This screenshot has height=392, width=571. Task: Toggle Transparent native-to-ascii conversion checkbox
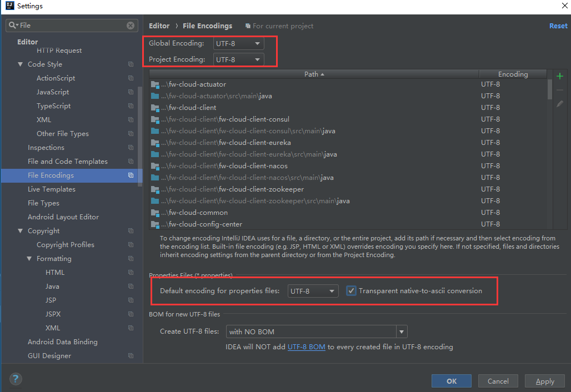(351, 291)
